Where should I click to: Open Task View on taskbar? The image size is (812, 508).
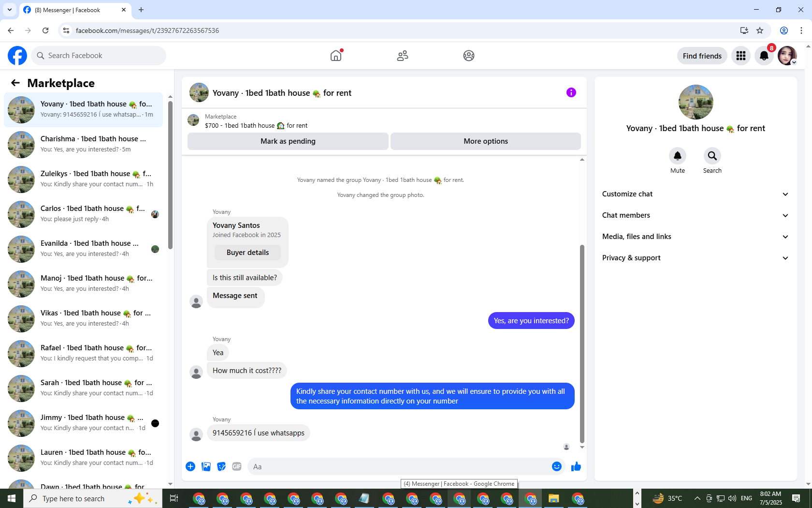[174, 498]
